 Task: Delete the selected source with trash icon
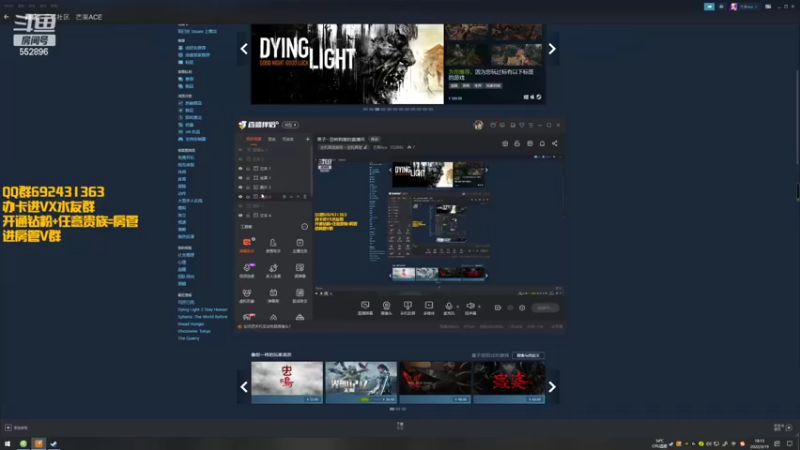[305, 196]
